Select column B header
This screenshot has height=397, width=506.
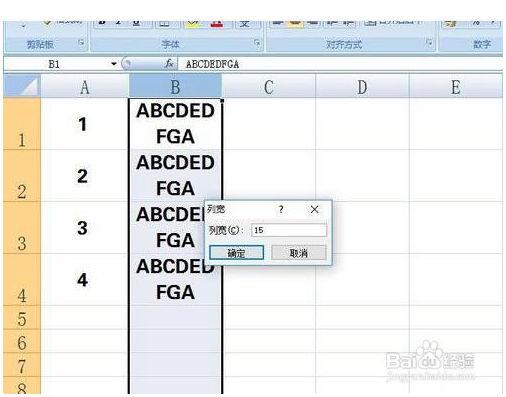[175, 86]
